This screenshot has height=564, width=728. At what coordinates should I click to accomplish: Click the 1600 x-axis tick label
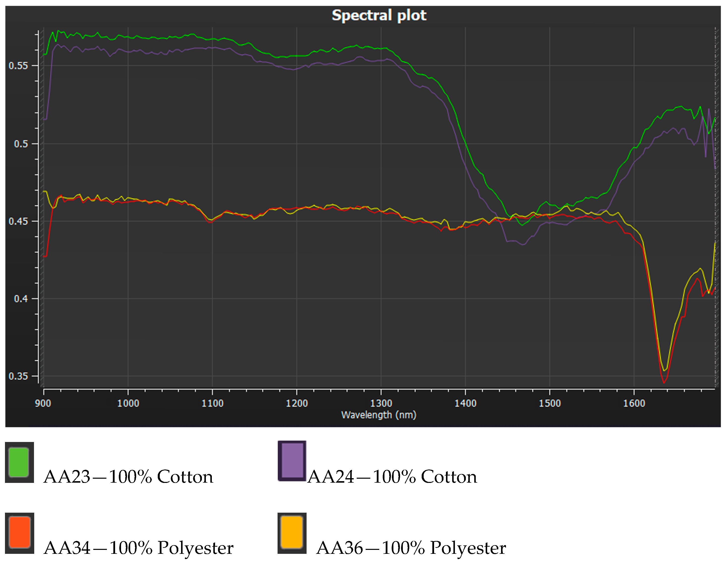coord(634,404)
